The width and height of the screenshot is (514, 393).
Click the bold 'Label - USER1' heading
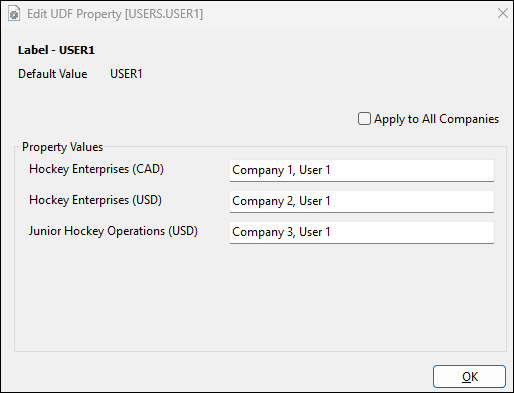point(56,50)
